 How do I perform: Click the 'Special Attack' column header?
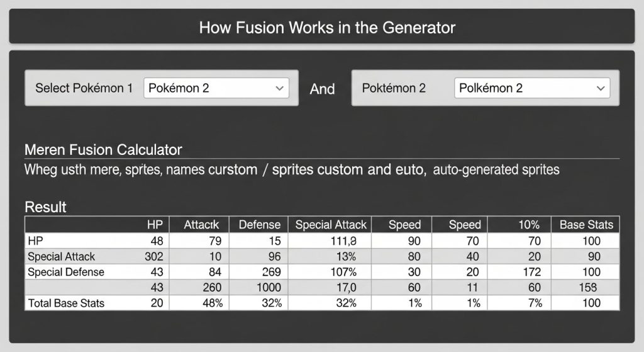pyautogui.click(x=331, y=225)
